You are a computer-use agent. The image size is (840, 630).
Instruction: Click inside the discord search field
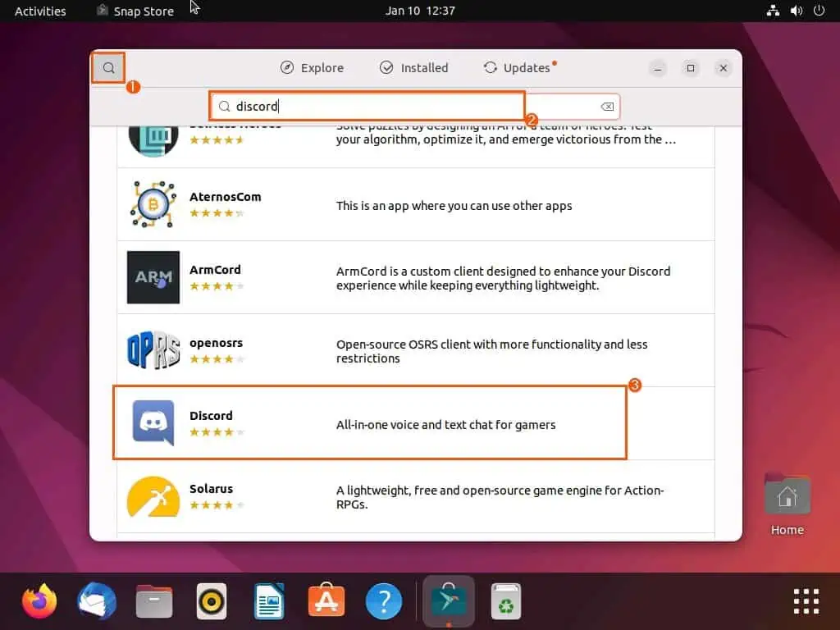tap(415, 107)
